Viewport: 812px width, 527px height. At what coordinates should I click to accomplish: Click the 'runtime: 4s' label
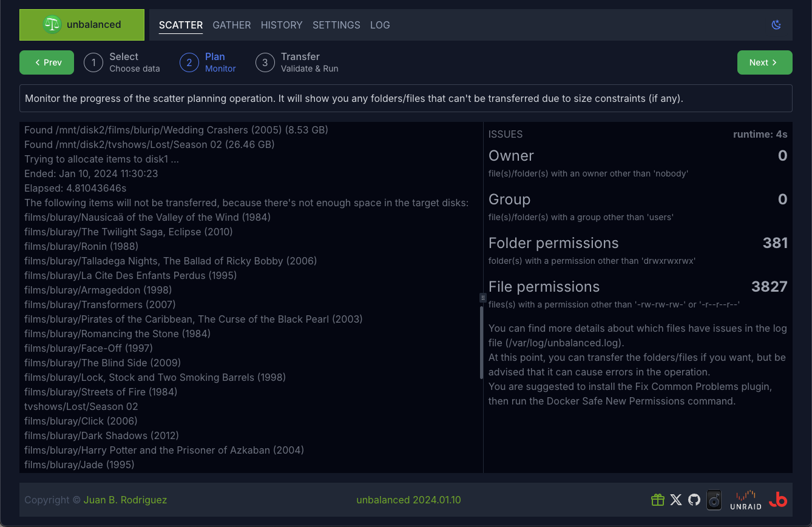(x=760, y=134)
